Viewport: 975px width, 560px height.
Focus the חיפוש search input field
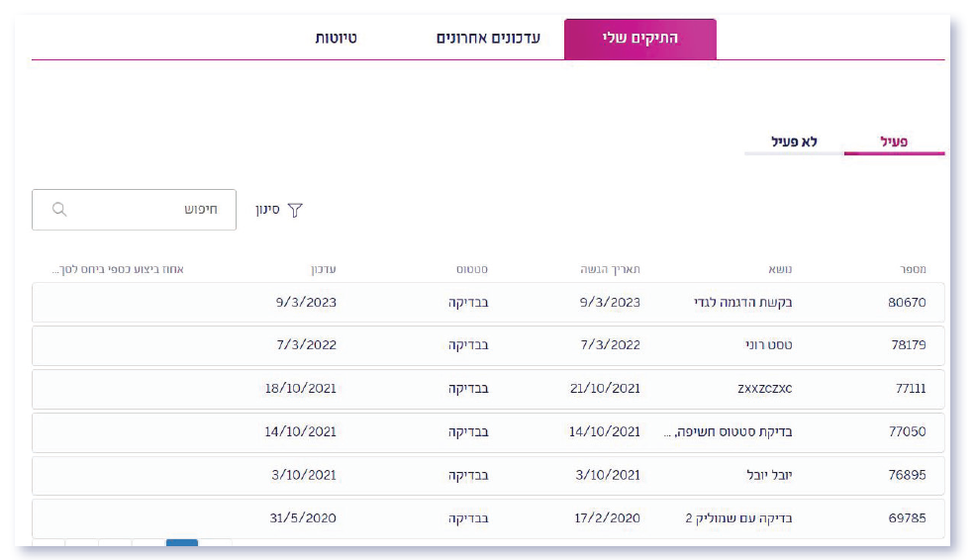click(148, 210)
